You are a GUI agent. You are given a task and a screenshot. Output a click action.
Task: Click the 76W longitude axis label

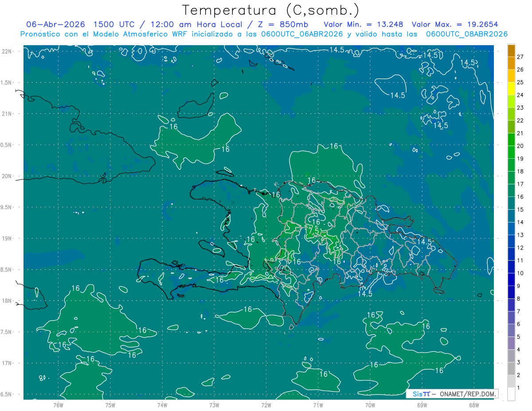point(58,405)
